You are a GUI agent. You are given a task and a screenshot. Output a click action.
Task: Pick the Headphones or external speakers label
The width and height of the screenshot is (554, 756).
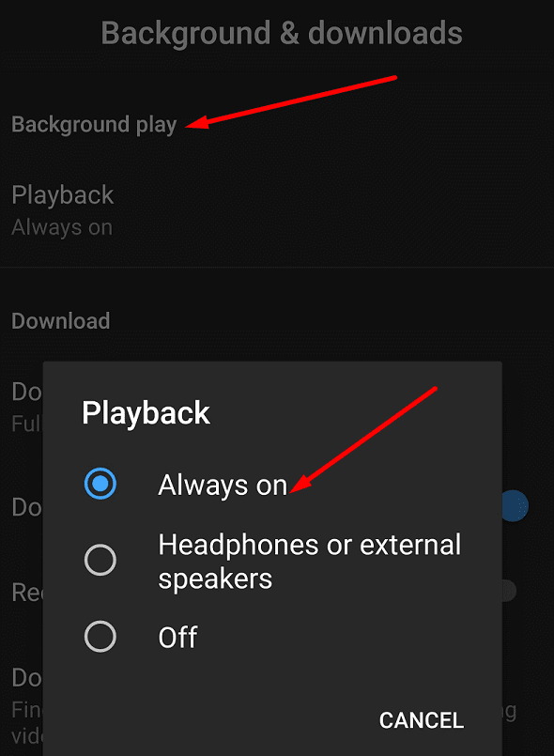pyautogui.click(x=310, y=562)
